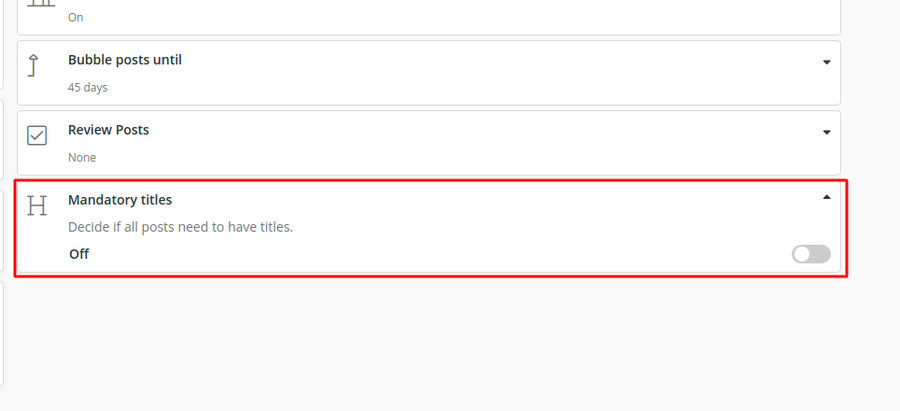The width and height of the screenshot is (900, 411).
Task: Click the Bubble posts until card background
Action: (429, 73)
